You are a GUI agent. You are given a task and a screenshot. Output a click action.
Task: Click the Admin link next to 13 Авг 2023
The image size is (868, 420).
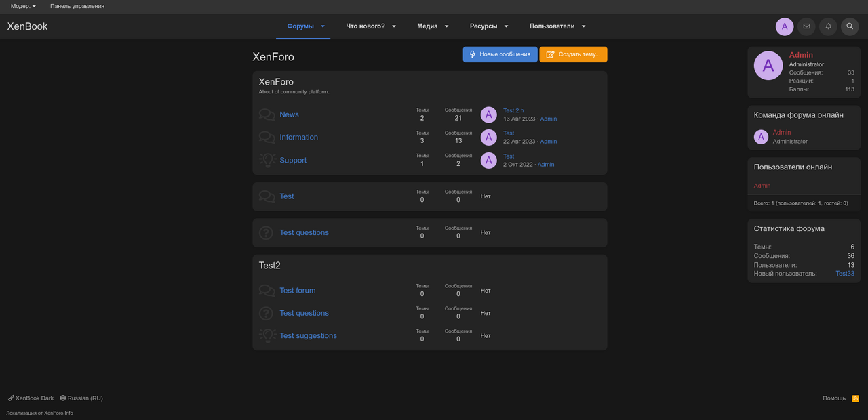549,119
